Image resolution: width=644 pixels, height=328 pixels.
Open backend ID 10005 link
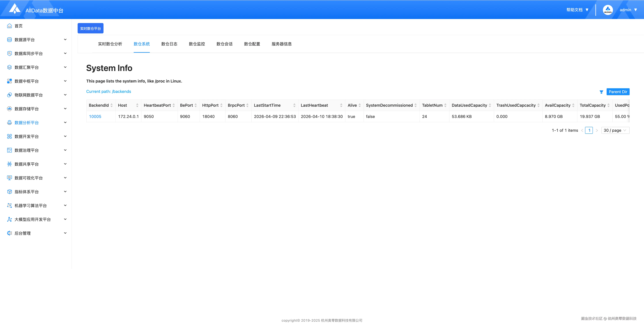click(95, 116)
